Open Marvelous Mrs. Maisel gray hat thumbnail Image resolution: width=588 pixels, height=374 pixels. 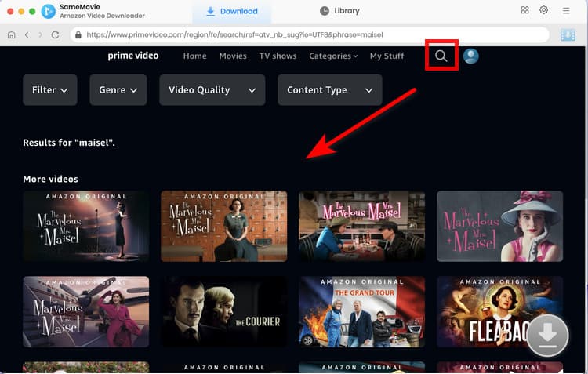(500, 226)
